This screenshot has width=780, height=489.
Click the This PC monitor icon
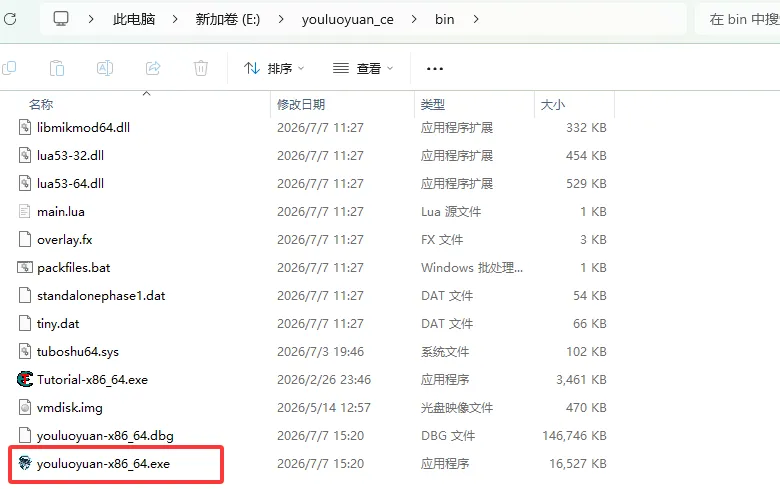coord(61,19)
